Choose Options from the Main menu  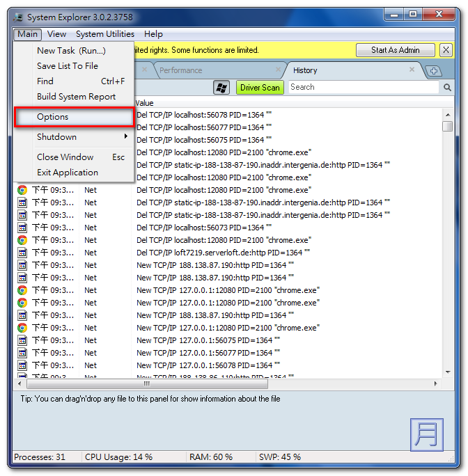point(53,117)
